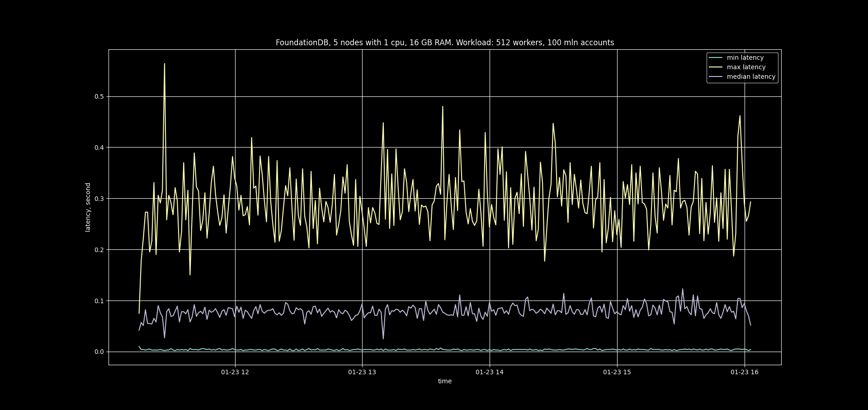Click the purple median latency legend line
Viewport: 868px width, 410px height.
click(x=716, y=76)
